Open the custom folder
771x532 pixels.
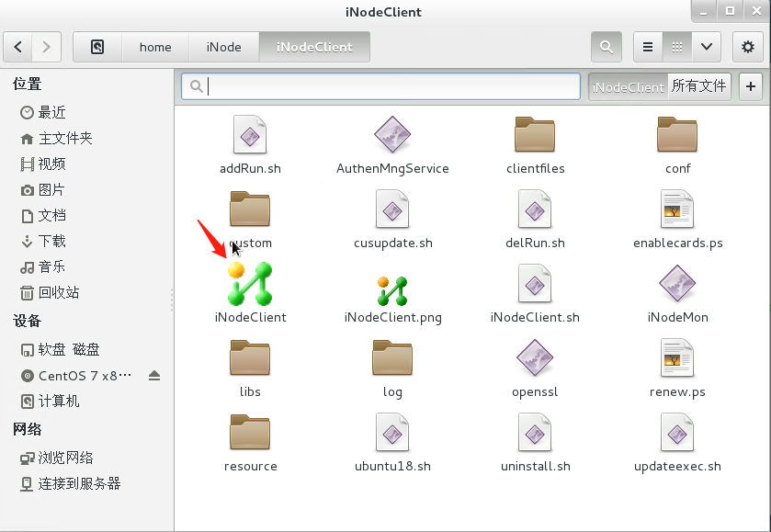(250, 209)
